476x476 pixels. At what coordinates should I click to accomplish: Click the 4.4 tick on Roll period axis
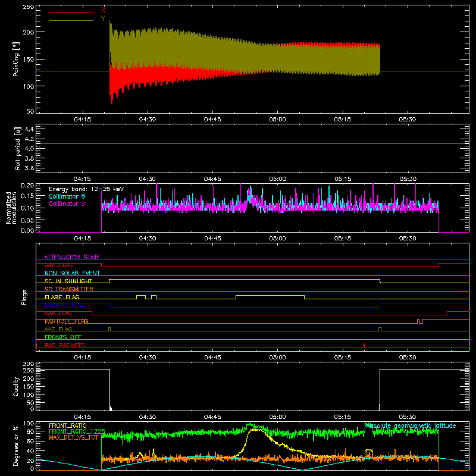(x=29, y=129)
